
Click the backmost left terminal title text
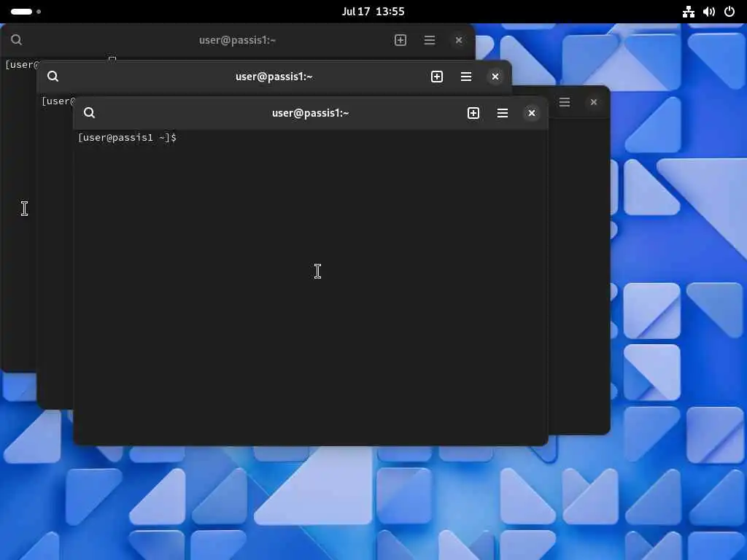click(237, 40)
